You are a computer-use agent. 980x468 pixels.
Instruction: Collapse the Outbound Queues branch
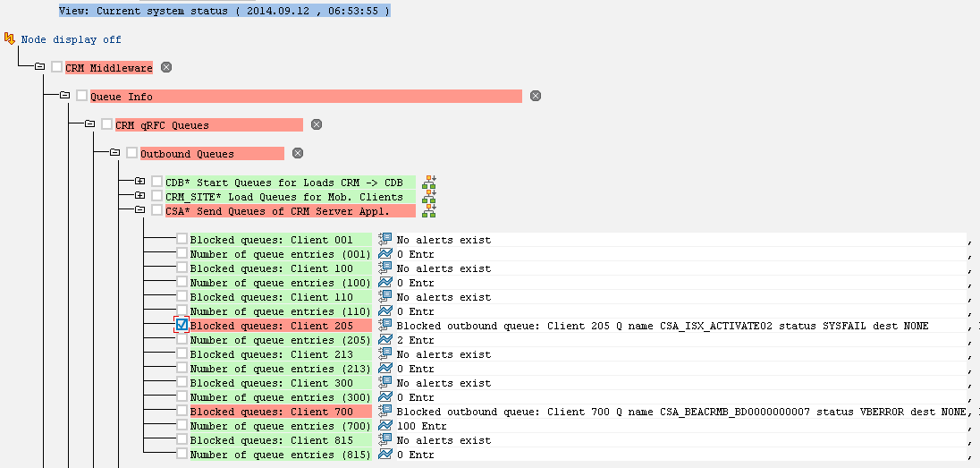click(x=115, y=153)
